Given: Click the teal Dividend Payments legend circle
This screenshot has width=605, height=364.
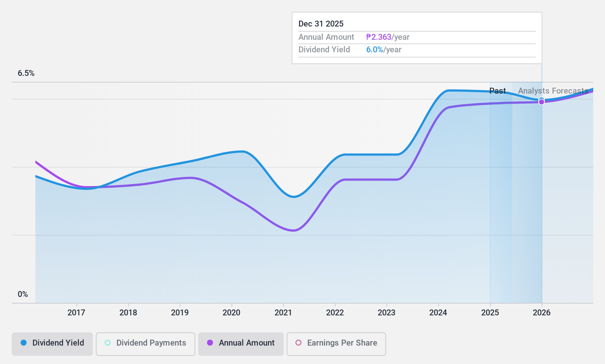Looking at the screenshot, I should point(108,343).
